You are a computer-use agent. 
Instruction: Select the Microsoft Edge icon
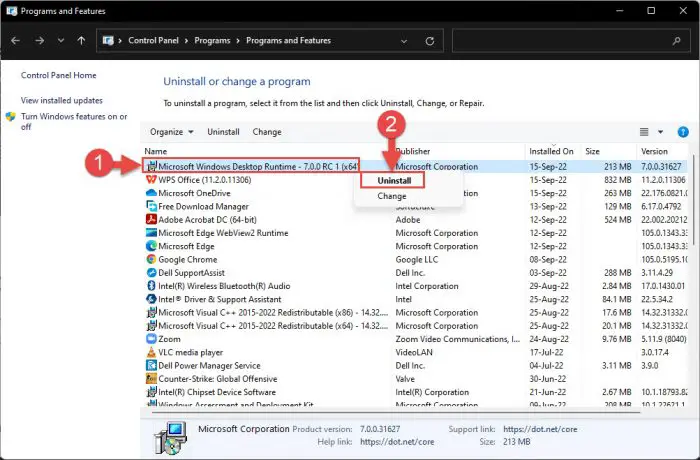tap(151, 246)
